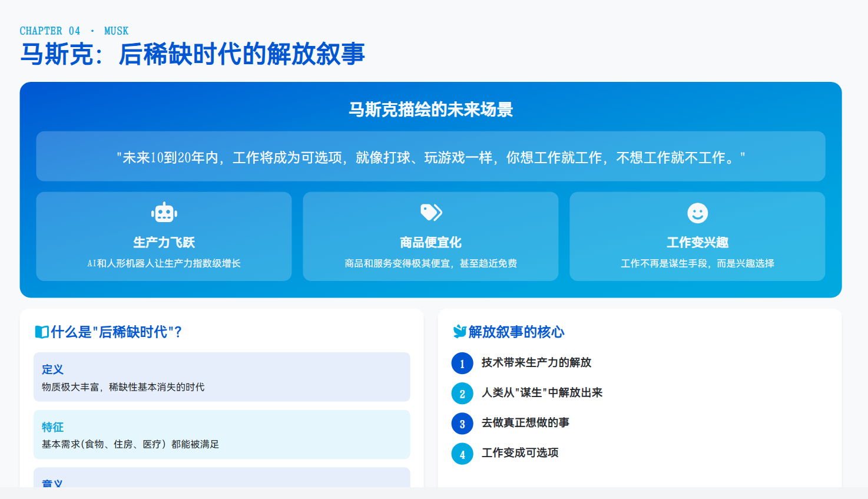This screenshot has height=499, width=868.
Task: Click the partially visible 意义 card
Action: tap(221, 478)
